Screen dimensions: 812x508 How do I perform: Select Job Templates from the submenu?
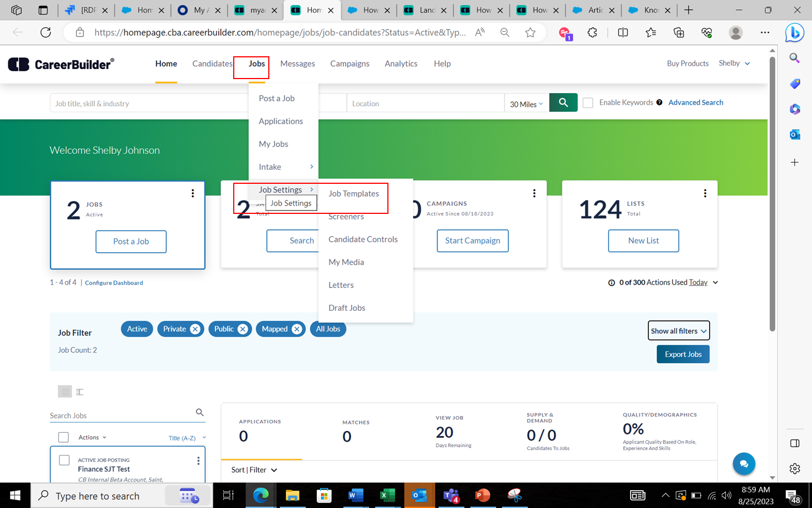point(353,193)
